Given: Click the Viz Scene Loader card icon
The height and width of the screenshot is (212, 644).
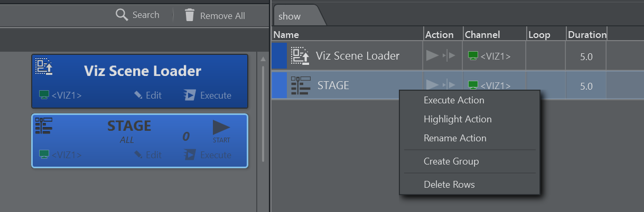Looking at the screenshot, I should 44,66.
